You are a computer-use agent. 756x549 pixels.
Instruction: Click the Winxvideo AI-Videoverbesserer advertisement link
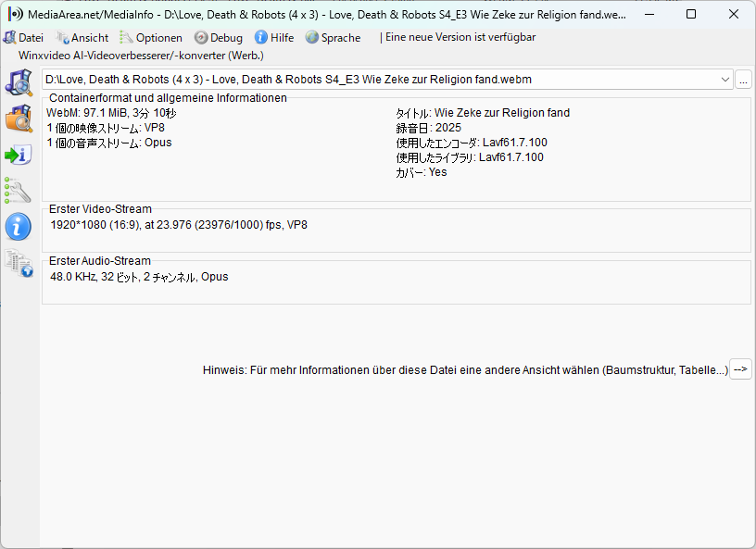click(141, 56)
